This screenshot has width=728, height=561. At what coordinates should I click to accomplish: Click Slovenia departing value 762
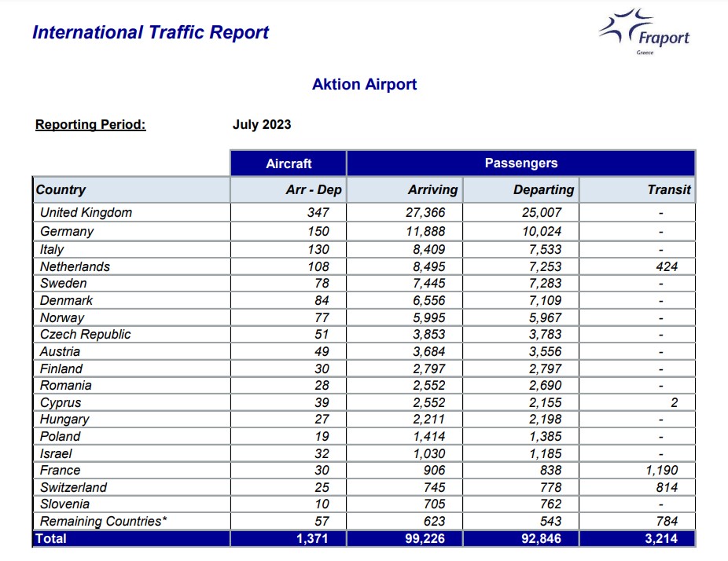(550, 504)
